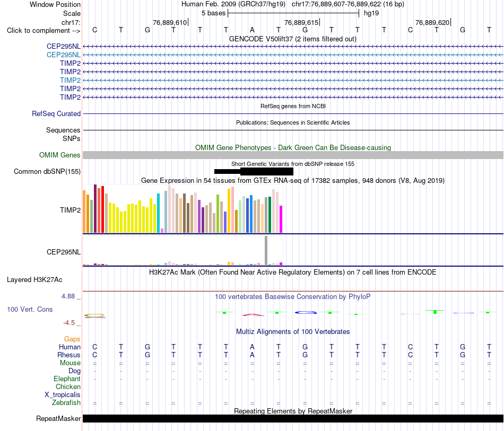Open the H3K27Ac Mark track title
This screenshot has height=431, width=504.
293,272
